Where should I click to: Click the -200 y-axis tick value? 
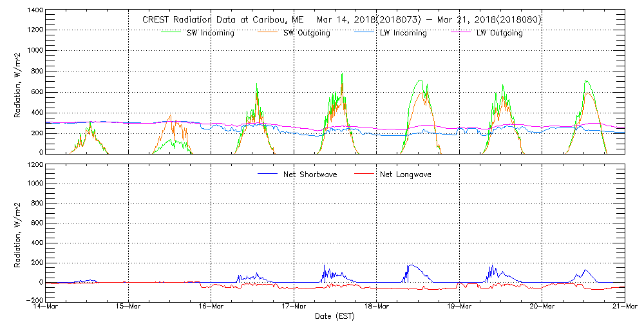coord(32,301)
